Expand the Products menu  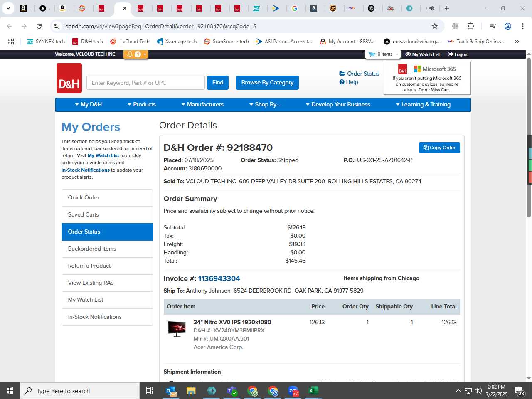pos(142,105)
